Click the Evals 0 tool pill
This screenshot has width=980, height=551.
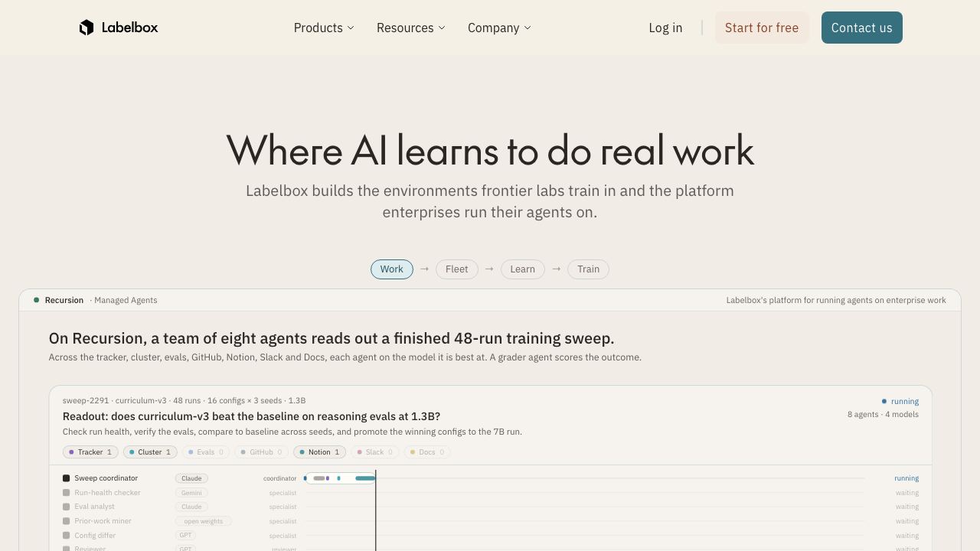(206, 452)
